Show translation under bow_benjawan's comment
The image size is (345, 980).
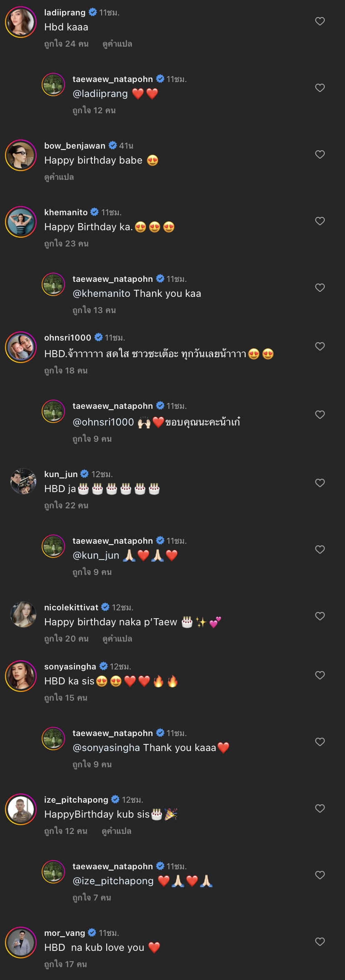[59, 177]
